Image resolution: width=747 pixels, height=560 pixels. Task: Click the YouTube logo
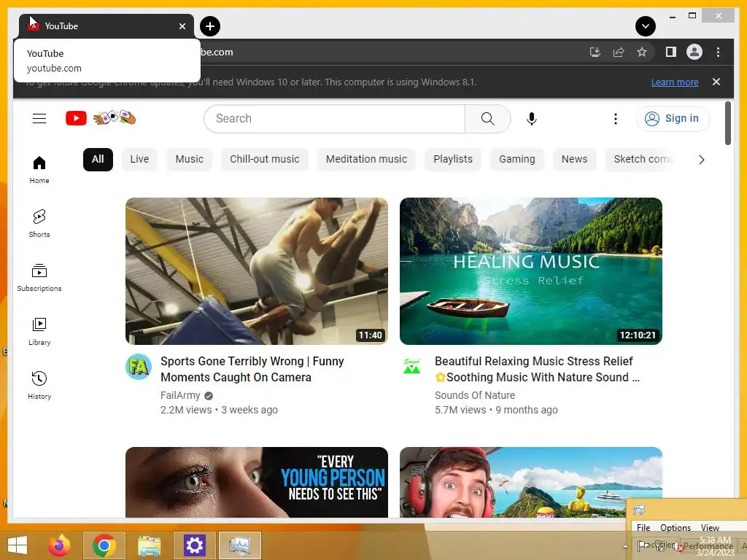pos(76,118)
